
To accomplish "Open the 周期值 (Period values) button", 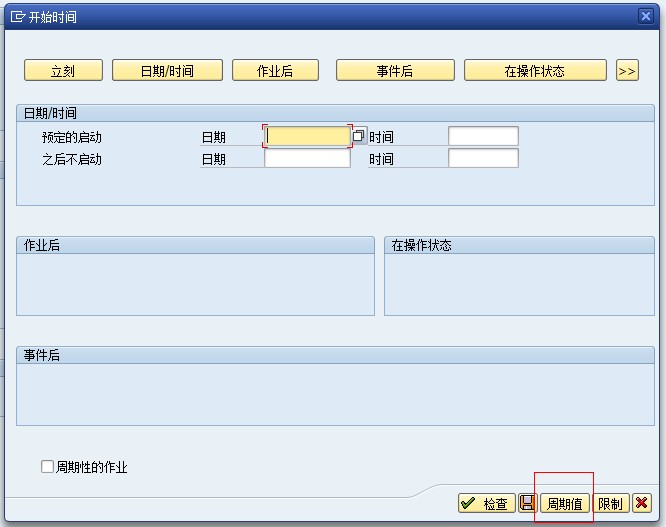I will coord(564,504).
